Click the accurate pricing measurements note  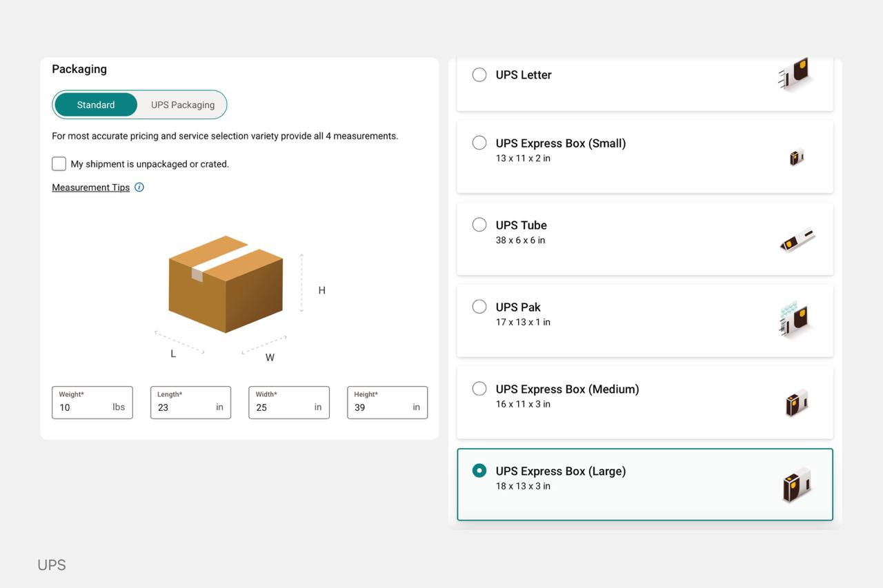point(225,136)
